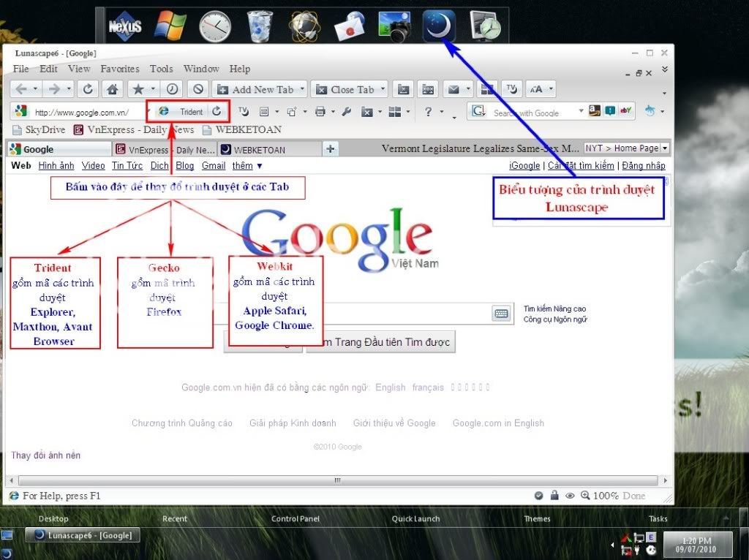Toggle the lock icon in status bar
Viewport: 749px width, 560px height.
[x=554, y=496]
